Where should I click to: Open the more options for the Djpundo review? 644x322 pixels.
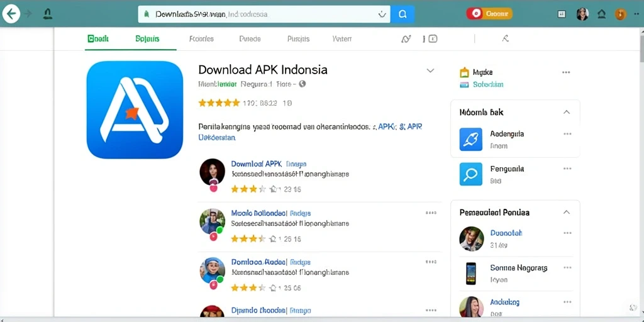coord(431,310)
